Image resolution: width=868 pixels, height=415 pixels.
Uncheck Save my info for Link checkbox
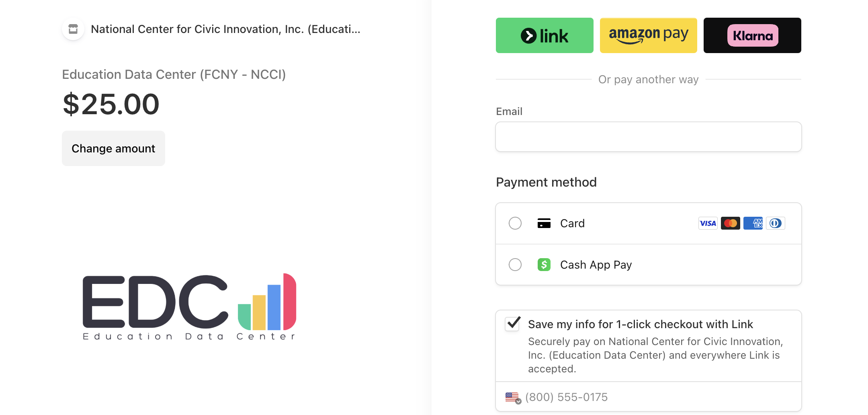[x=513, y=324]
